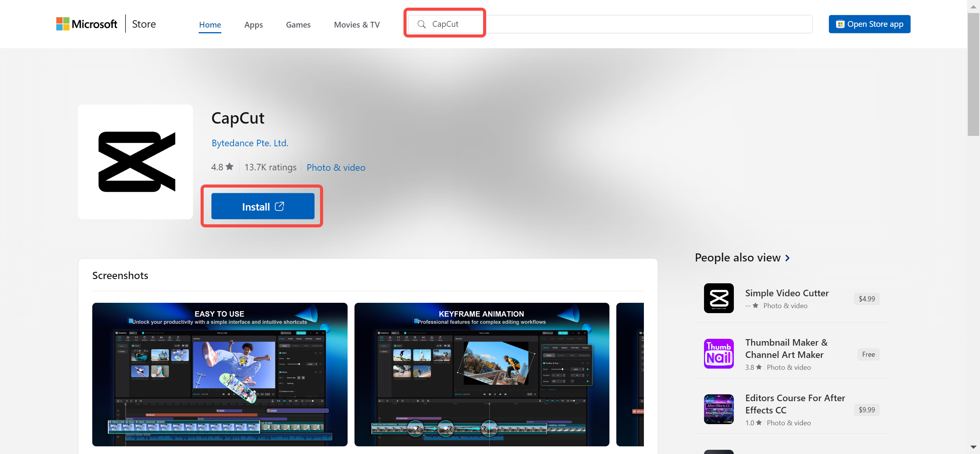Click the Store icon on the Open Store app button

840,24
